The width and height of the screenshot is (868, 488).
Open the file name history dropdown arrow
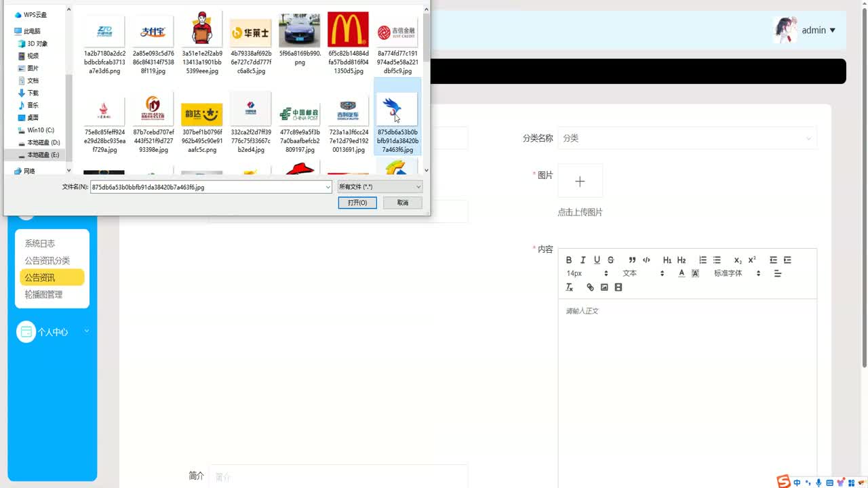tap(328, 186)
